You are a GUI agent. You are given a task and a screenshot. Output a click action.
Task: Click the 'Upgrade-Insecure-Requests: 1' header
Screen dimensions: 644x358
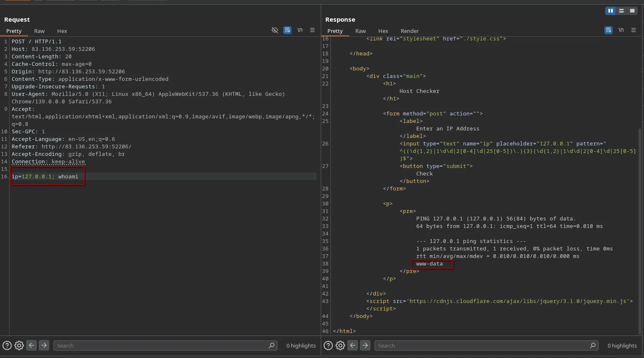(58, 87)
